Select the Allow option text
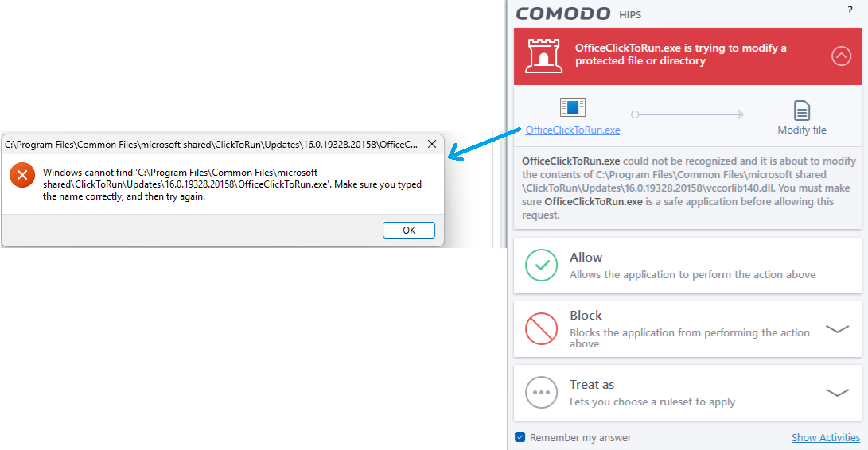This screenshot has width=868, height=450. 586,258
